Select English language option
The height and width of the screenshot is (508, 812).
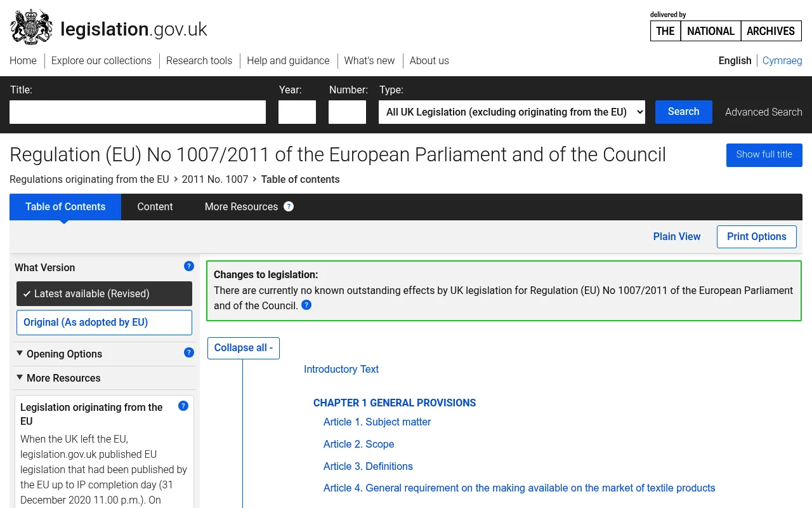click(x=735, y=60)
